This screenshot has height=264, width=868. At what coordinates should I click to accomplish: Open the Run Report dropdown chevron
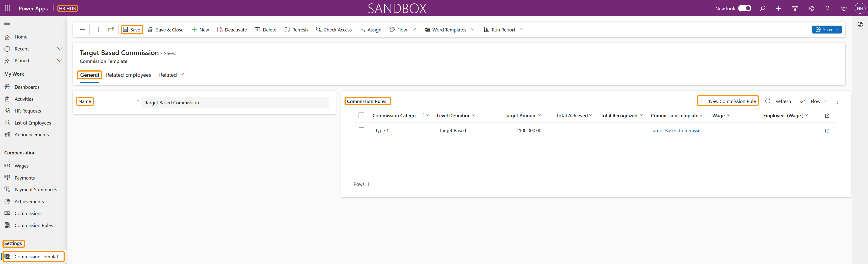tap(522, 30)
